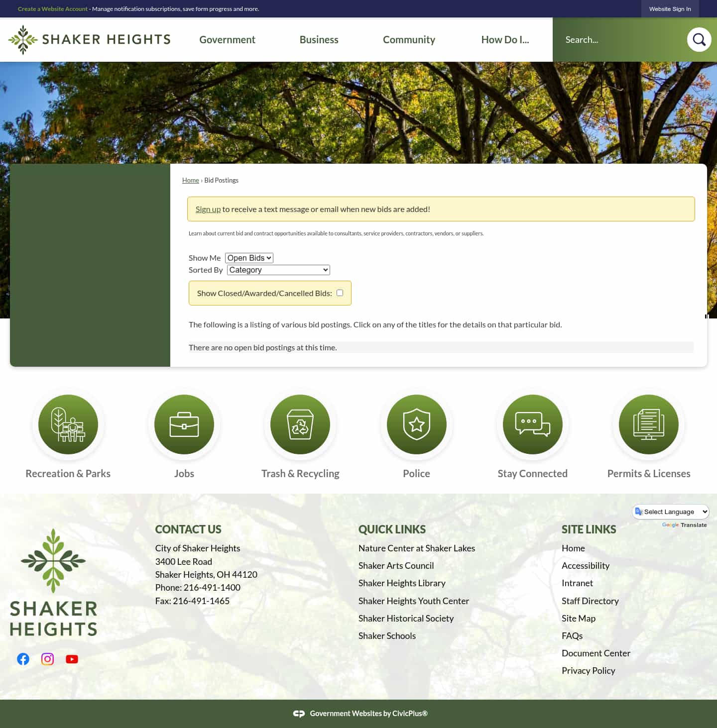Select the Permits & Licenses documents icon

[648, 424]
